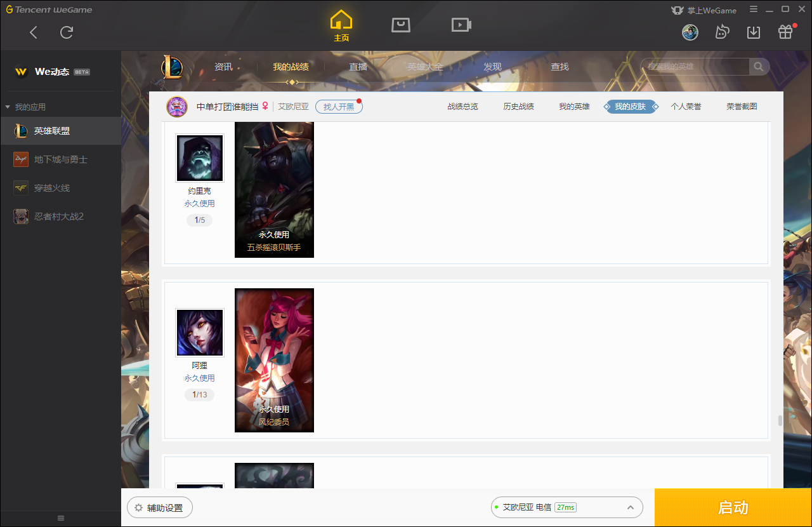Image resolution: width=812 pixels, height=527 pixels.
Task: Select 穿越火线 in the sidebar
Action: pyautogui.click(x=60, y=188)
